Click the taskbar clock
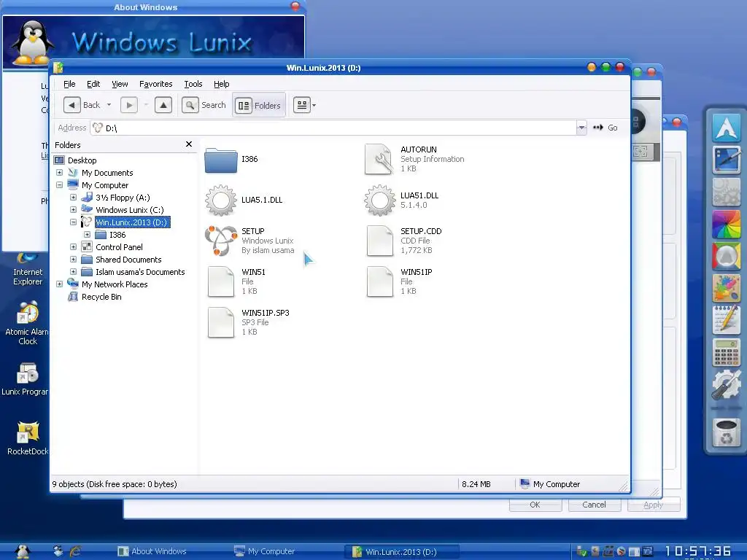747x560 pixels. coord(698,551)
